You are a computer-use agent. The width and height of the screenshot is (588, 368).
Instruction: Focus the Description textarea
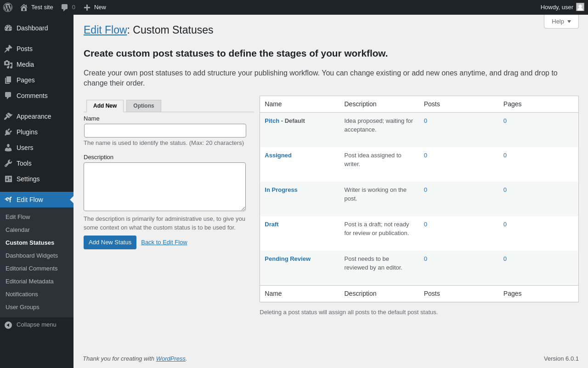[164, 187]
